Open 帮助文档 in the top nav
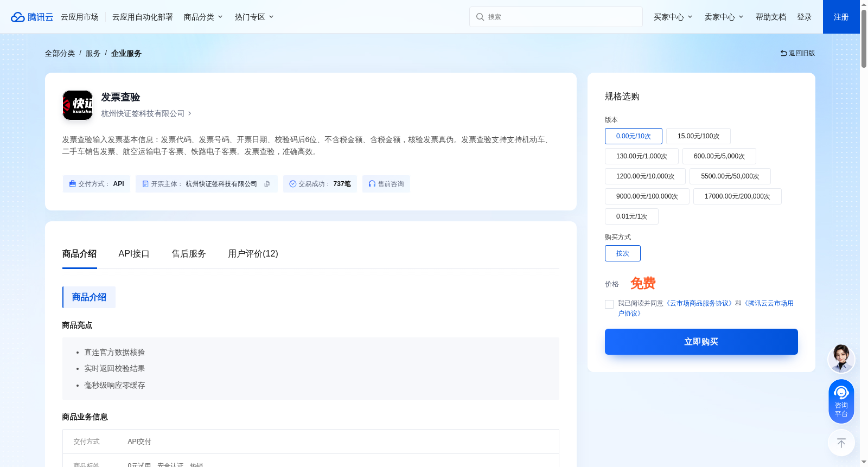This screenshot has height=467, width=868. pyautogui.click(x=771, y=17)
